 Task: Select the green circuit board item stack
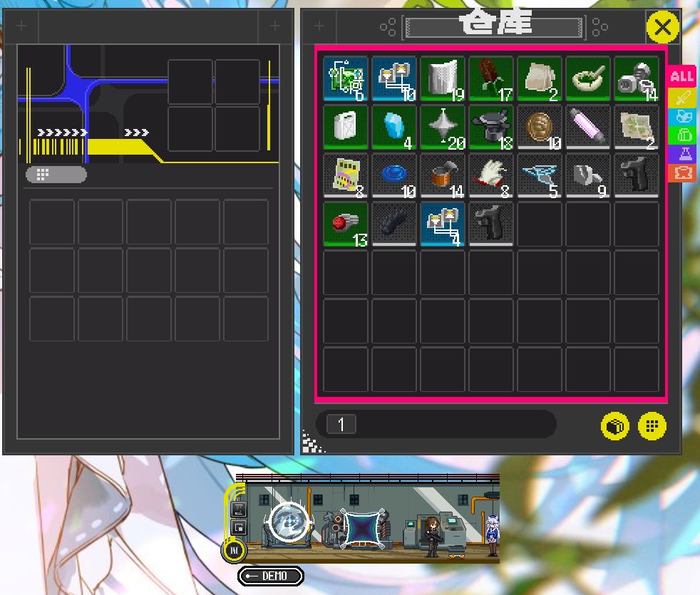point(346,79)
